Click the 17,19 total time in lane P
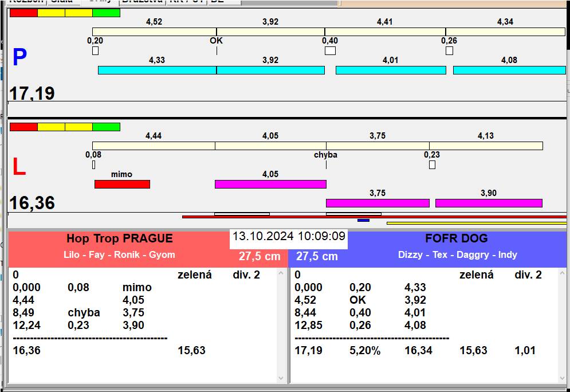The height and width of the screenshot is (392, 570). tap(32, 93)
